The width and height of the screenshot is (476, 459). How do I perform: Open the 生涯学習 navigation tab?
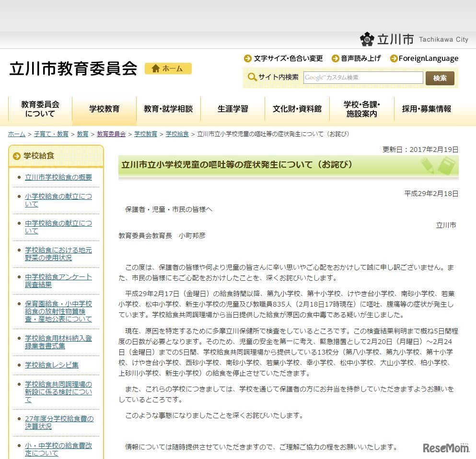coord(232,109)
